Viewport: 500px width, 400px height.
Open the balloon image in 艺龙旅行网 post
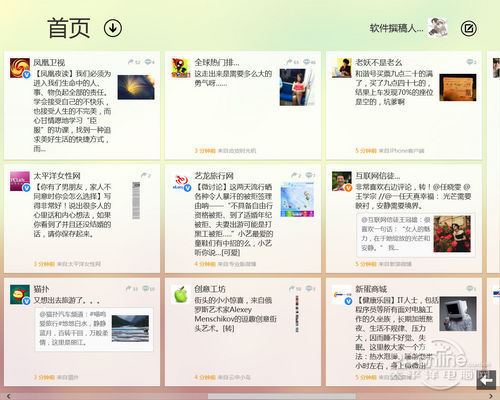[x=297, y=200]
